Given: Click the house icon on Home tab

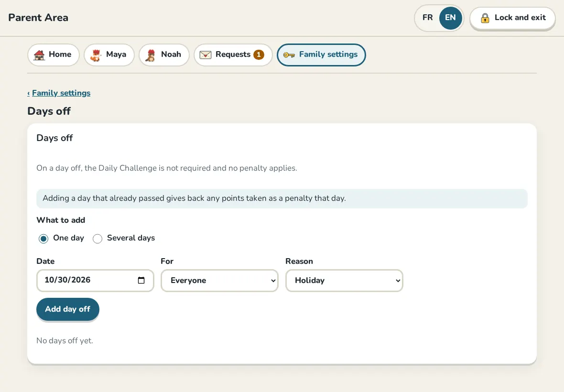Looking at the screenshot, I should [x=39, y=55].
